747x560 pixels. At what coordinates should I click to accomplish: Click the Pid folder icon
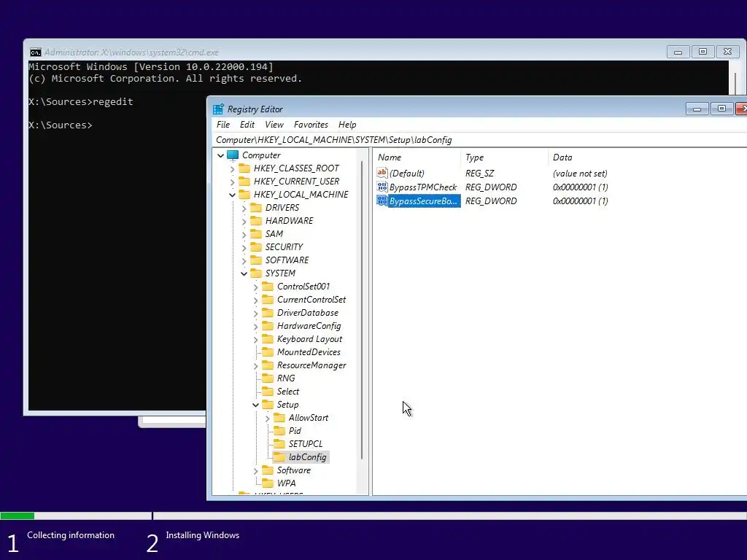coord(279,431)
